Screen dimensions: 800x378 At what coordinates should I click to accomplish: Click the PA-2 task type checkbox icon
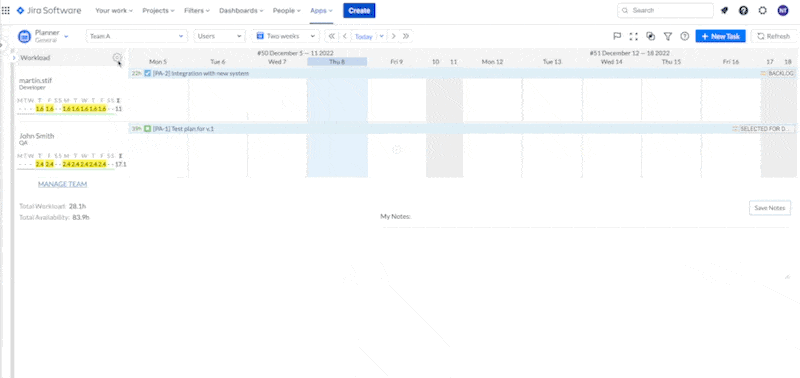(147, 73)
